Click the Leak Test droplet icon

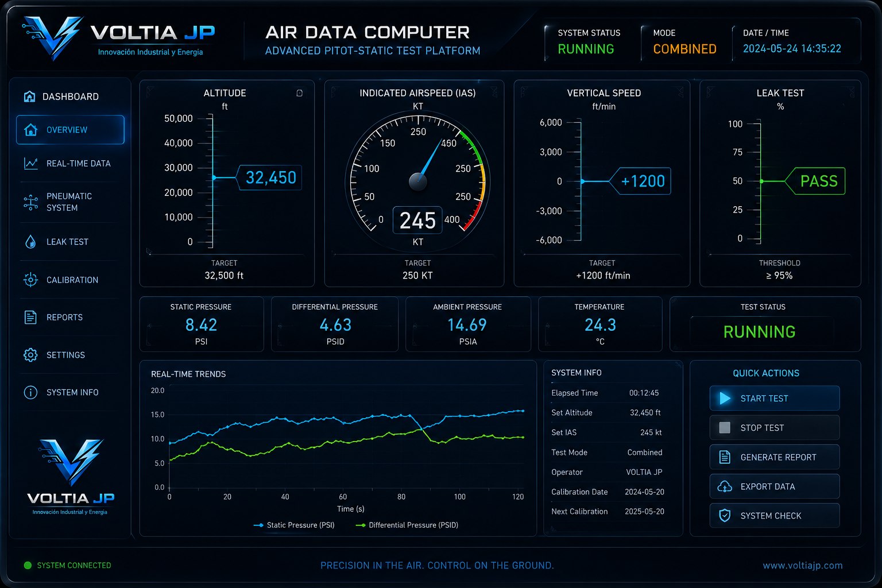tap(31, 242)
